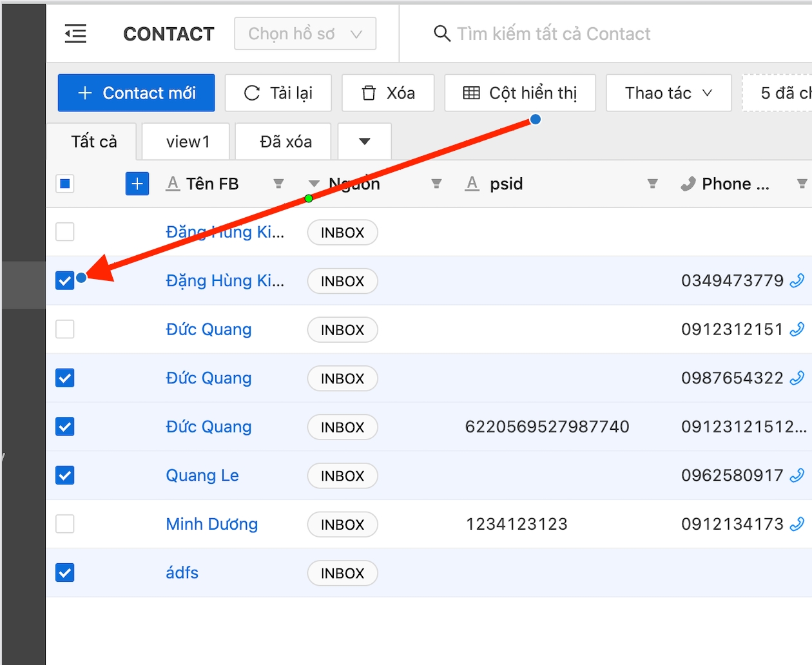Click the filter icon in Nguồn column
This screenshot has height=665, width=812.
pyautogui.click(x=436, y=184)
